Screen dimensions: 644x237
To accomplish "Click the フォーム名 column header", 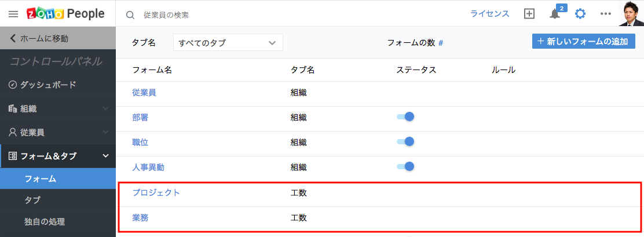I will point(152,70).
